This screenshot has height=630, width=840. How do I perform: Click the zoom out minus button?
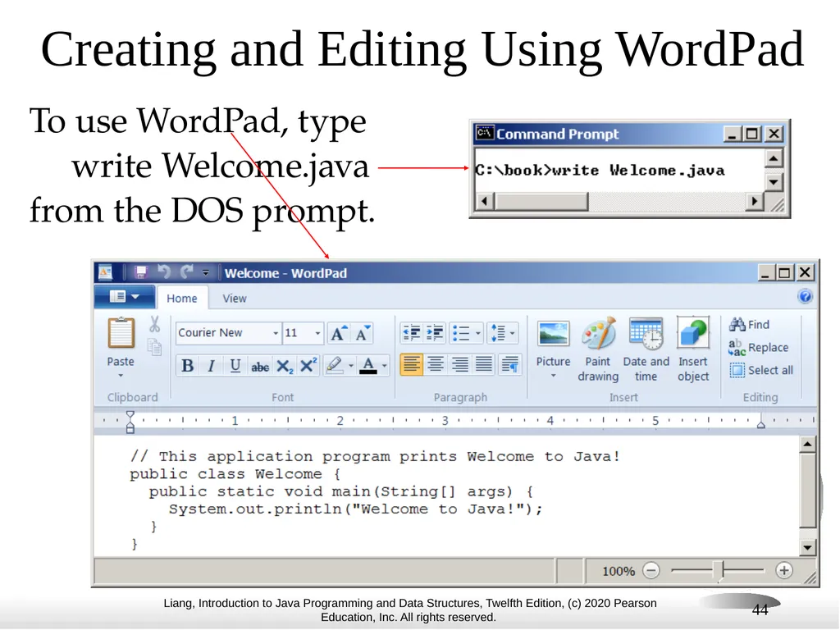651,571
